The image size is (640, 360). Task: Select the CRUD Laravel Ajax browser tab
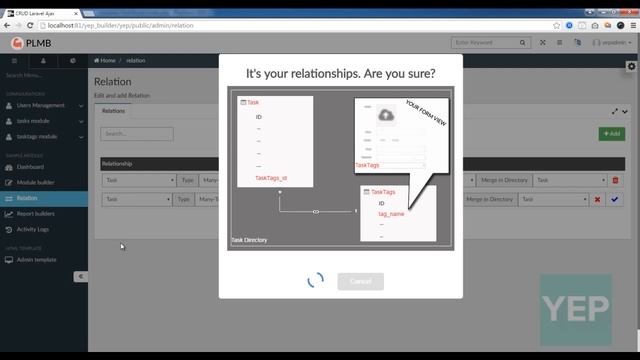click(41, 13)
